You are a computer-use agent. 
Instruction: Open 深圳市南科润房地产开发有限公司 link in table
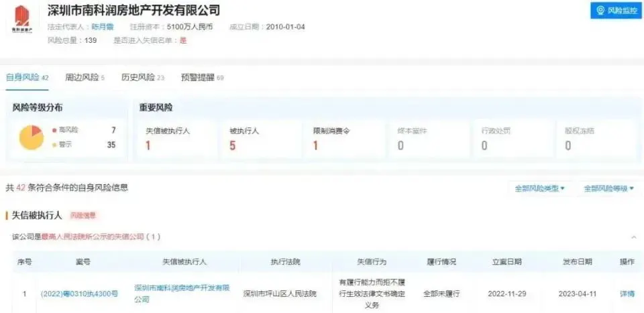tap(182, 294)
